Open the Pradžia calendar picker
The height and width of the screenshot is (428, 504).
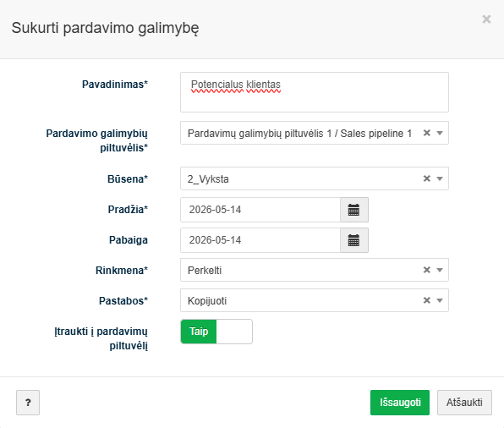(354, 210)
